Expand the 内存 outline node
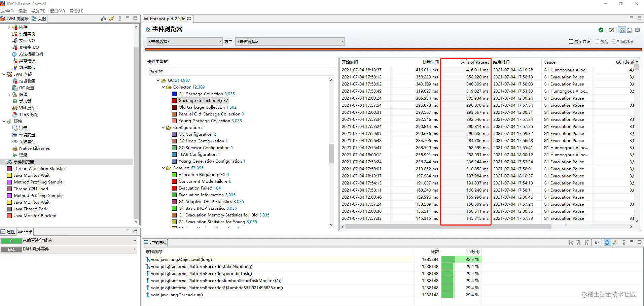 9,27
